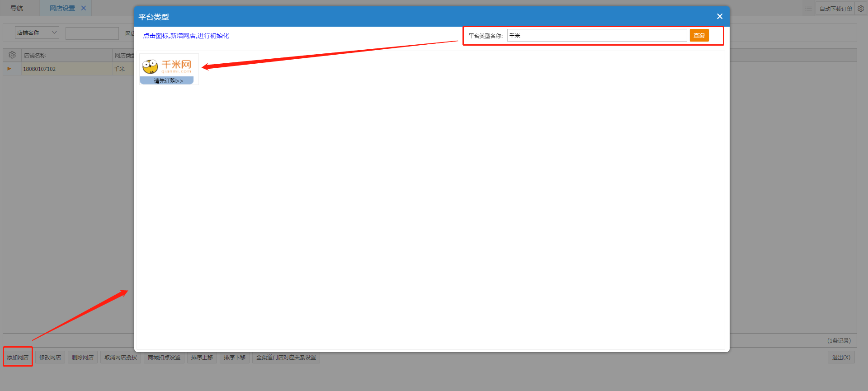Click the 自动下载订单 button
868x391 pixels.
click(x=835, y=9)
